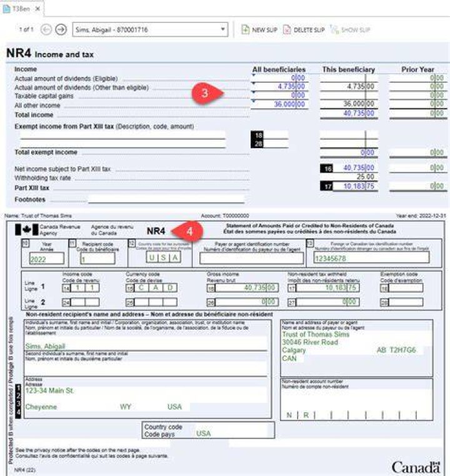The height and width of the screenshot is (476, 450).
Task: Click the Withholding tax rate 25.00 field
Action: coord(349,176)
